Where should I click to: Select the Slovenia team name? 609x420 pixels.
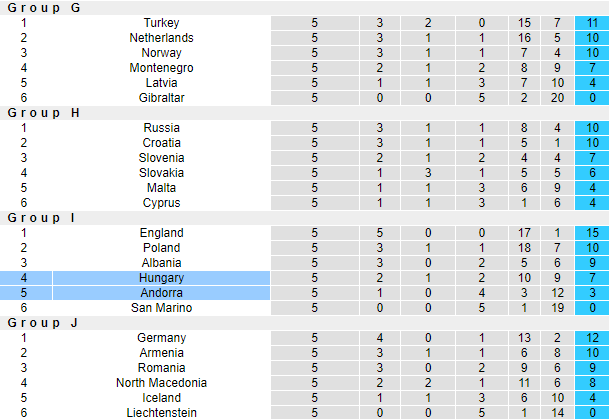click(x=161, y=158)
